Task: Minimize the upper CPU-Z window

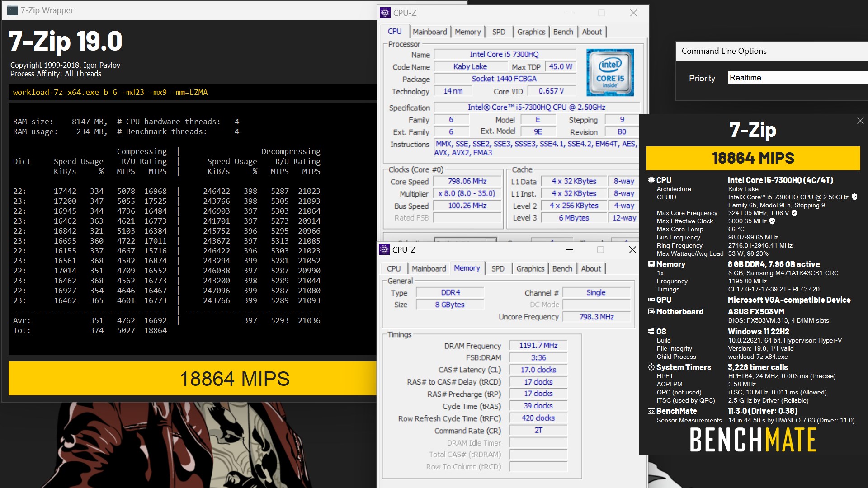Action: click(x=570, y=13)
